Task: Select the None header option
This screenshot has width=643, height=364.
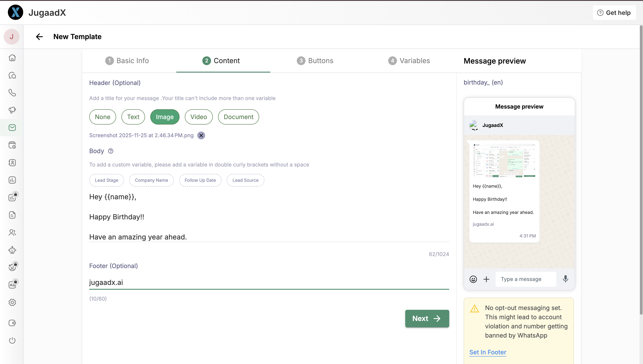Action: click(x=103, y=117)
